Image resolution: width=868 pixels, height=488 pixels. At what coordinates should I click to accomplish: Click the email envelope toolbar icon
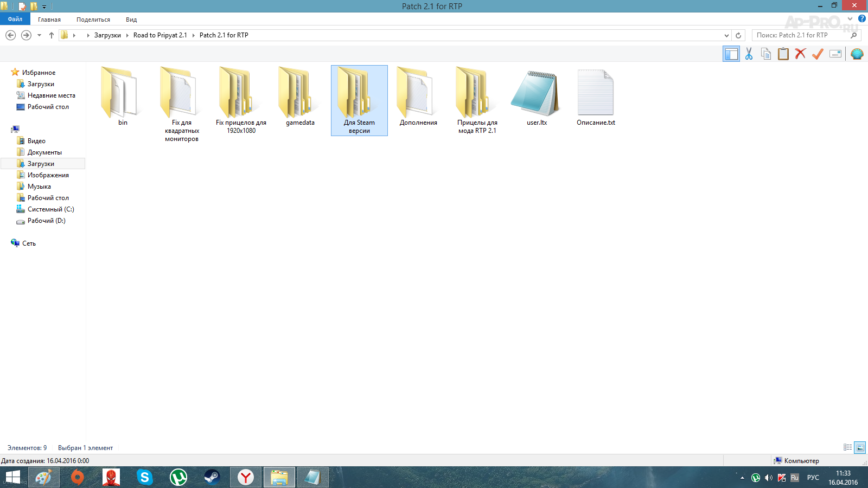(x=835, y=54)
